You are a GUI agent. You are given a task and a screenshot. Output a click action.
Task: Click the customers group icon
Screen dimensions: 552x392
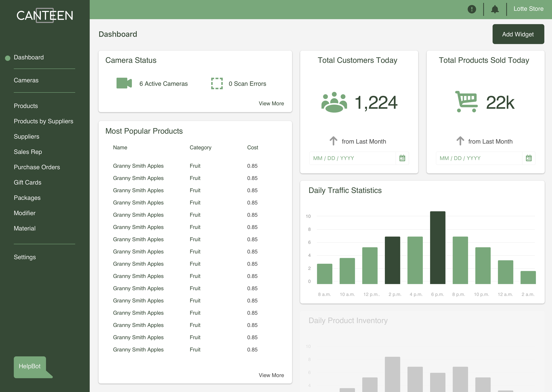click(334, 102)
